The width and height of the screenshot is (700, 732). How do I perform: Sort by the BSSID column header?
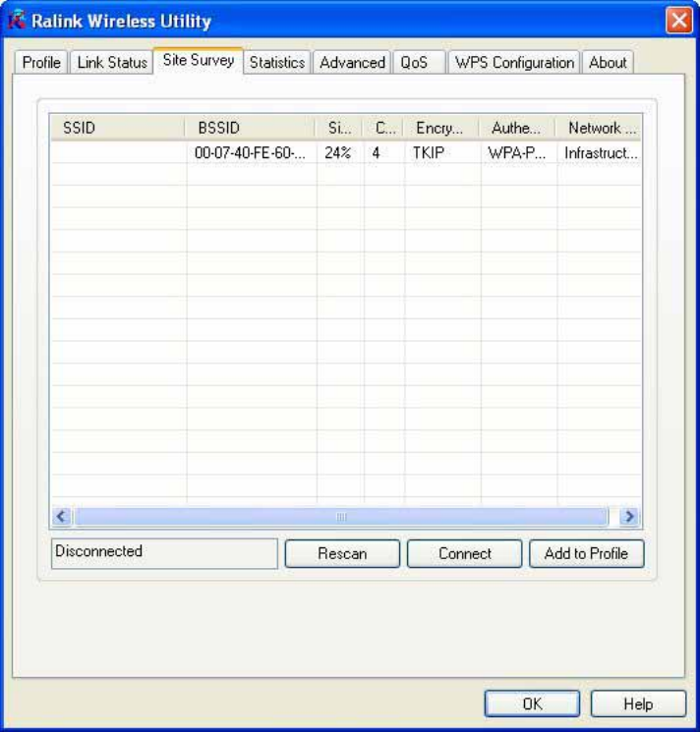click(250, 128)
